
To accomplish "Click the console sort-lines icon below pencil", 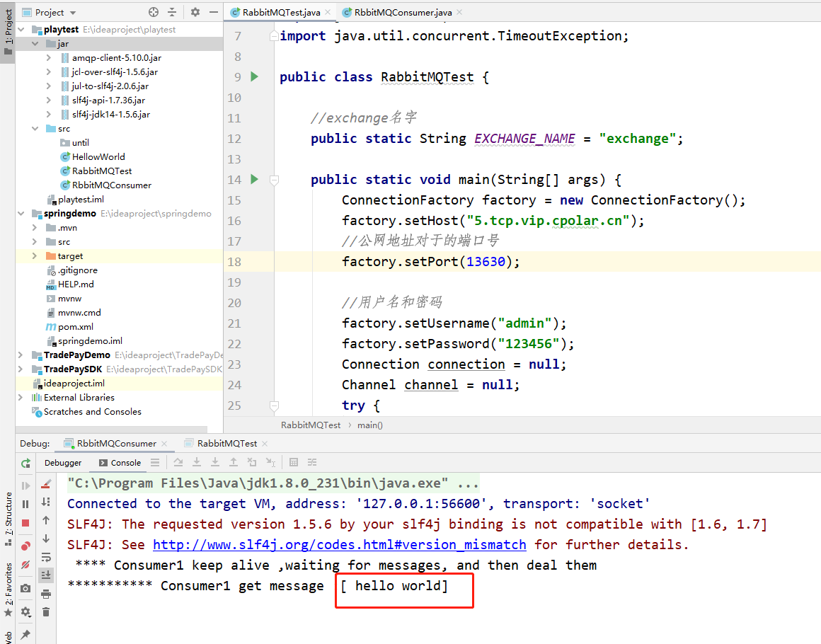I will pos(46,502).
